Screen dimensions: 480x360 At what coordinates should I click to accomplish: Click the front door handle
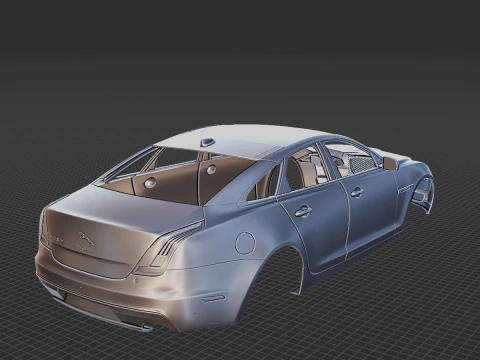357,192
